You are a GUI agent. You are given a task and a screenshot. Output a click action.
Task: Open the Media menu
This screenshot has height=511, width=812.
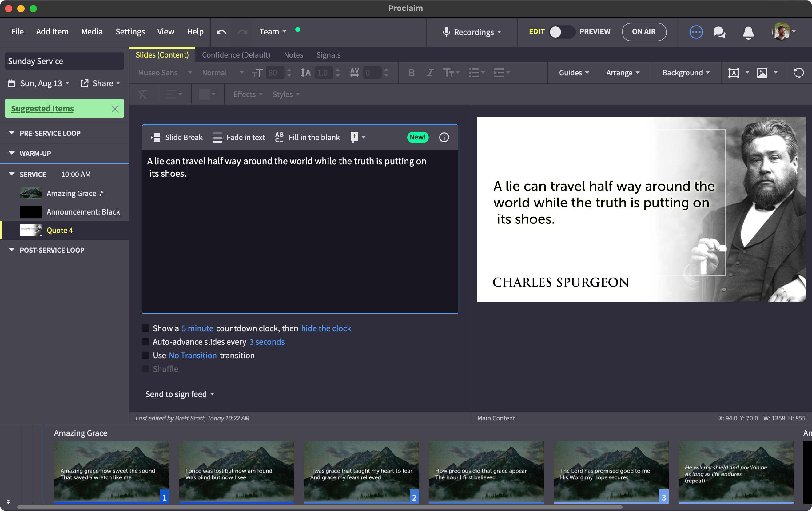[x=92, y=31]
